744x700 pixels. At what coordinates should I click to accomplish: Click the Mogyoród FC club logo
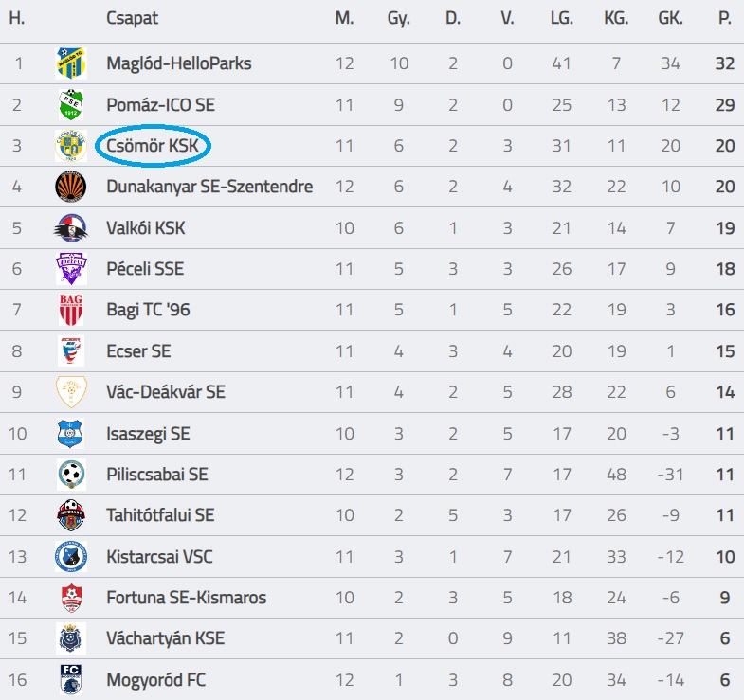pos(71,679)
